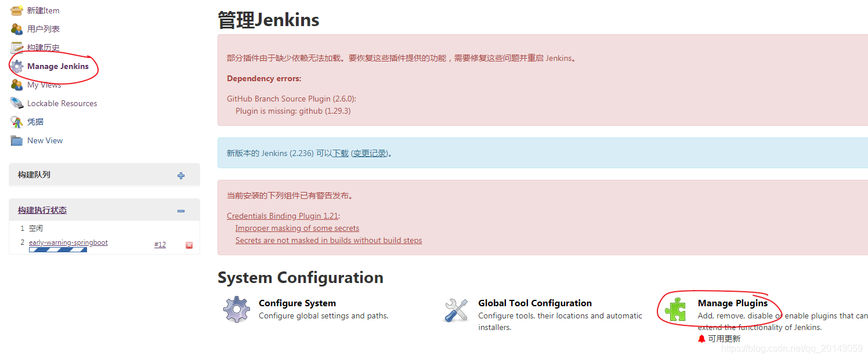Image resolution: width=868 pixels, height=359 pixels.
Task: Open Manage Jenkins sidebar link
Action: tap(58, 66)
